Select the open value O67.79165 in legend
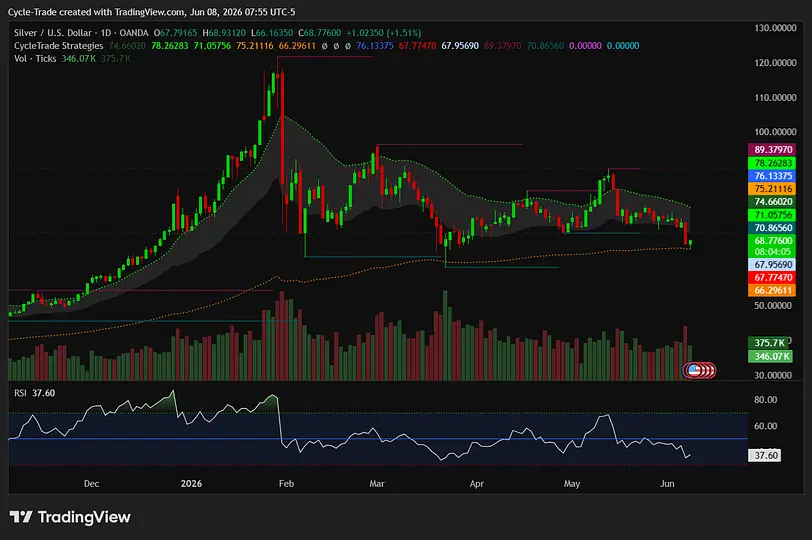Image resolution: width=812 pixels, height=540 pixels. (176, 33)
